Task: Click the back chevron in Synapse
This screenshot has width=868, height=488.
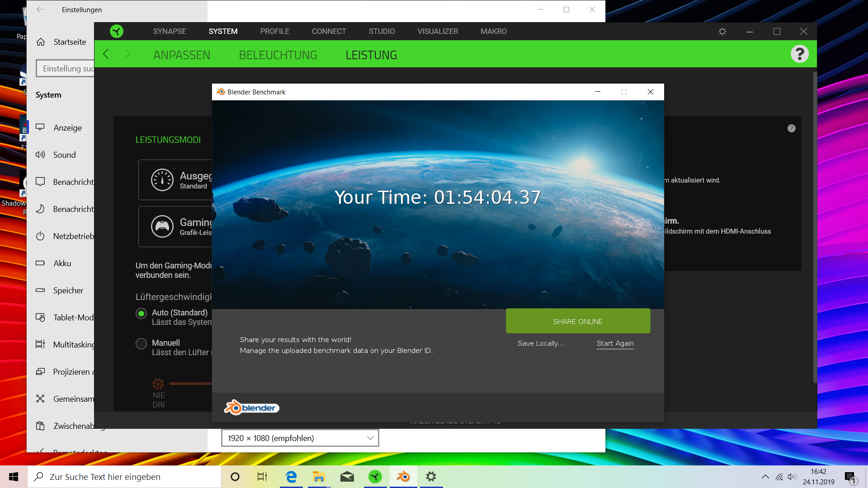Action: coord(105,54)
